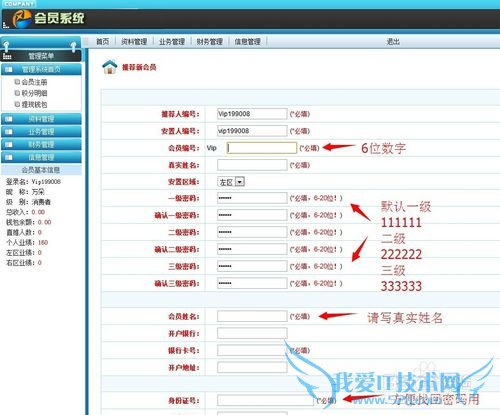Viewport: 500px width, 415px height.
Task: Open 资料管理 in the top navigation
Action: tap(134, 42)
